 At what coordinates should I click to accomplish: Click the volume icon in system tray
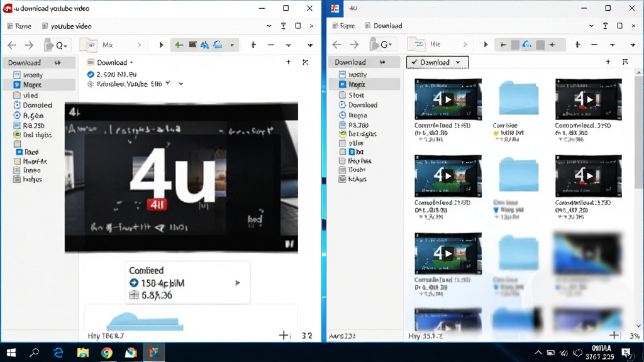coord(577,353)
